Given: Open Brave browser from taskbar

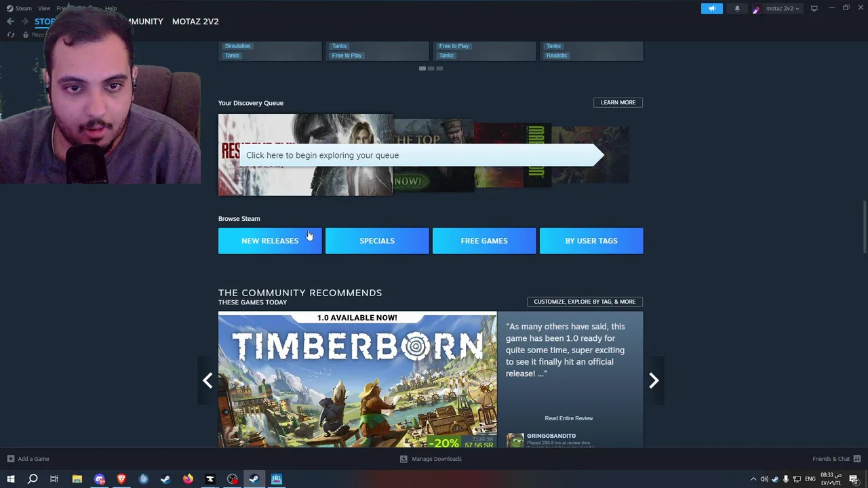Looking at the screenshot, I should (121, 479).
